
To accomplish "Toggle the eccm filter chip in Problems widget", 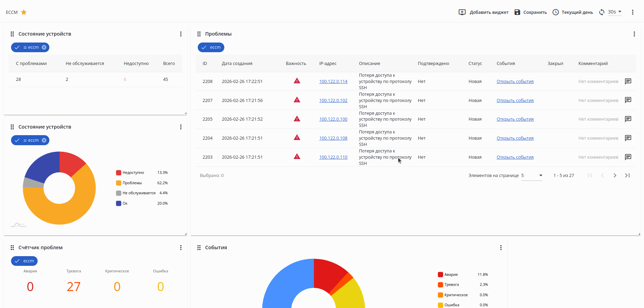I will click(211, 47).
